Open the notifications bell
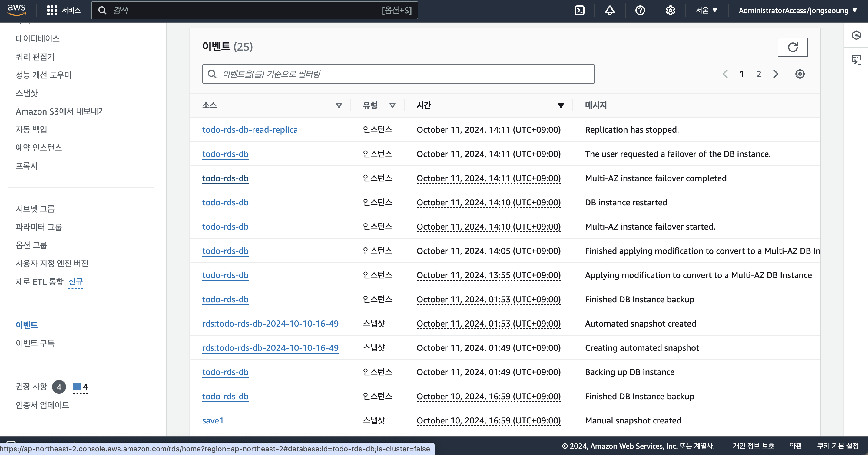The height and width of the screenshot is (455, 868). [610, 10]
